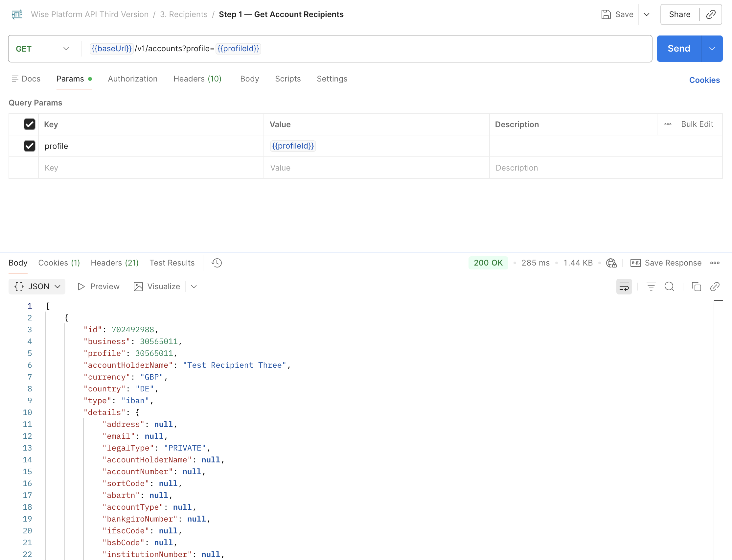
Task: Click Save Response example icon
Action: pyautogui.click(x=635, y=263)
